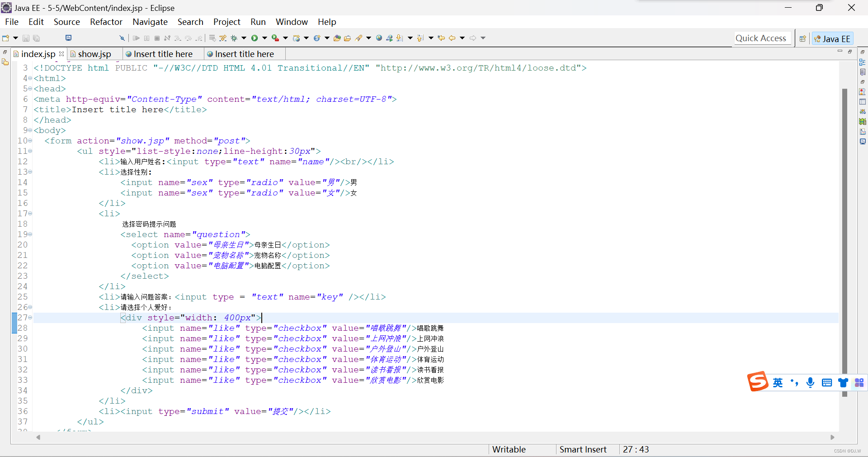Collapse the body fold on line 9
This screenshot has height=457, width=868.
[x=30, y=130]
